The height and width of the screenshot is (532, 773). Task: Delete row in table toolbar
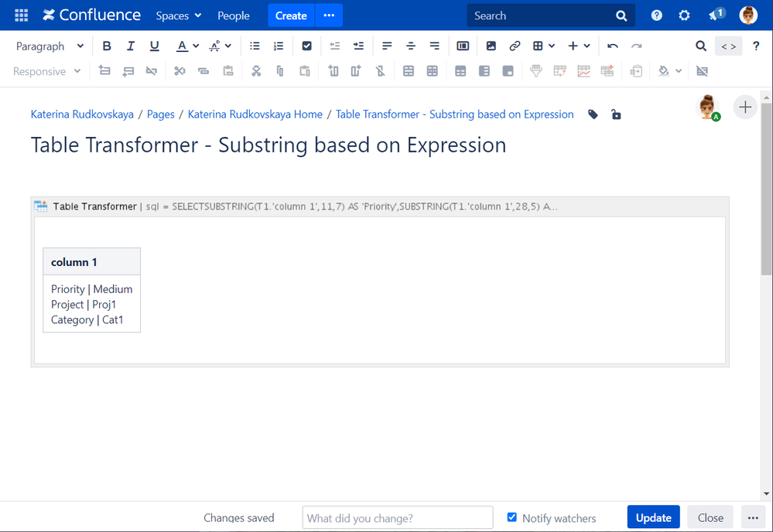click(x=152, y=71)
